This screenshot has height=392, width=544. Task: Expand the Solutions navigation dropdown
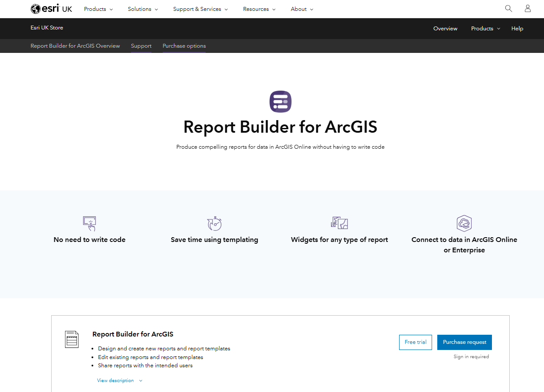pyautogui.click(x=143, y=9)
